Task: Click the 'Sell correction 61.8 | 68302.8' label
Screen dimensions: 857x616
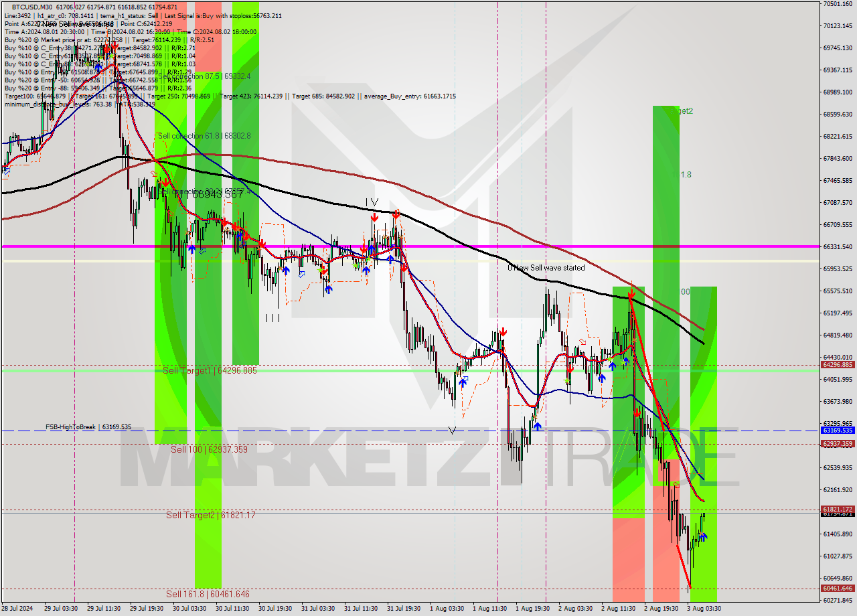Action: pos(204,136)
